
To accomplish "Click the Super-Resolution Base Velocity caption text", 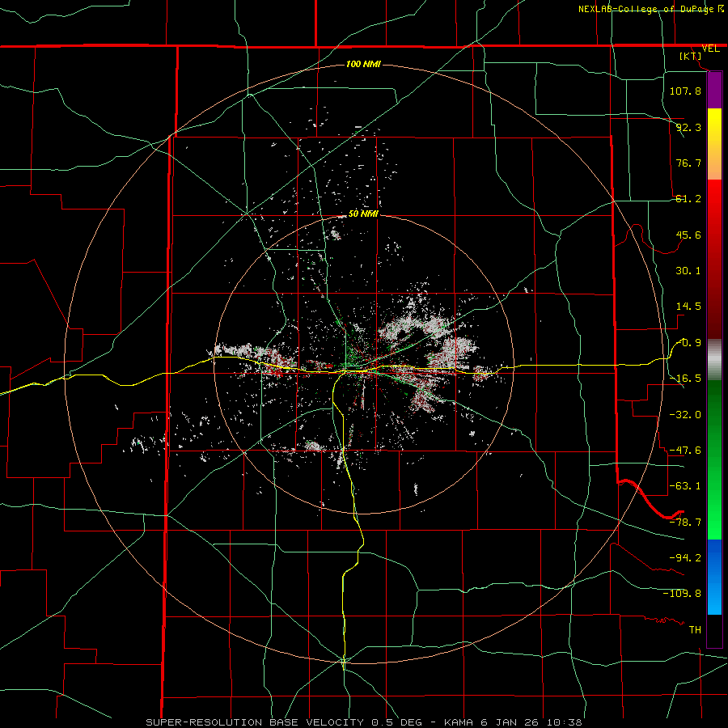I will [x=363, y=722].
